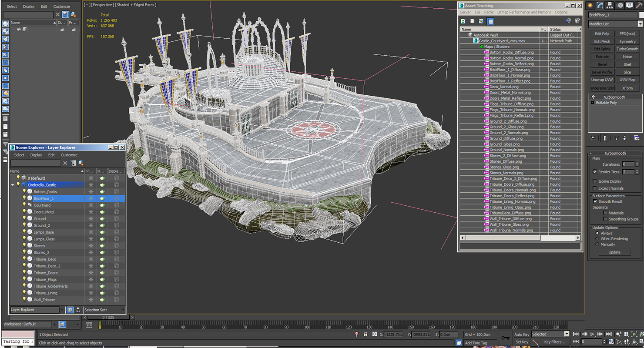Viewport: 644px width, 348px height.
Task: Expand Editable Poly in modifier stack
Action: (592, 103)
